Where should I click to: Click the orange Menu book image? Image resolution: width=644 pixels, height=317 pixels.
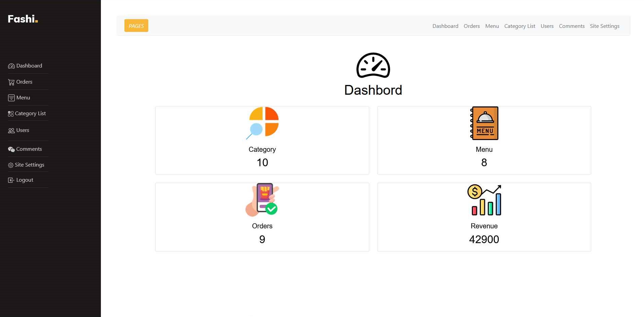pos(484,123)
